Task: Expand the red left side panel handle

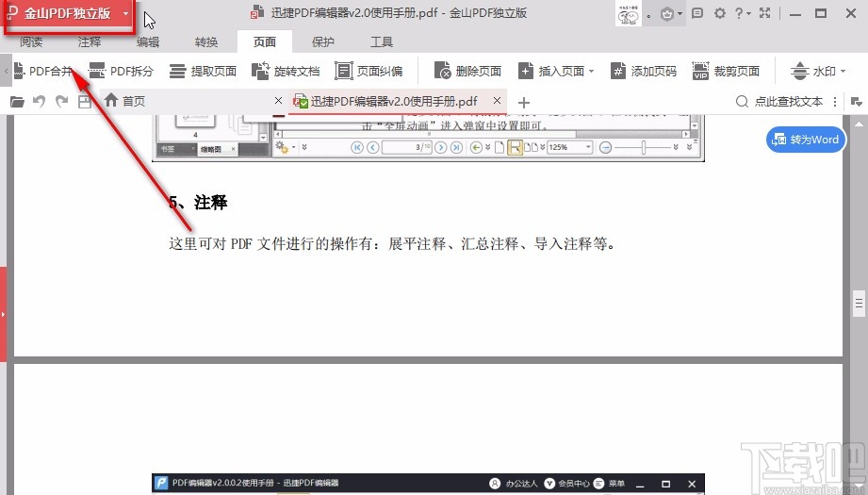Action: click(3, 314)
